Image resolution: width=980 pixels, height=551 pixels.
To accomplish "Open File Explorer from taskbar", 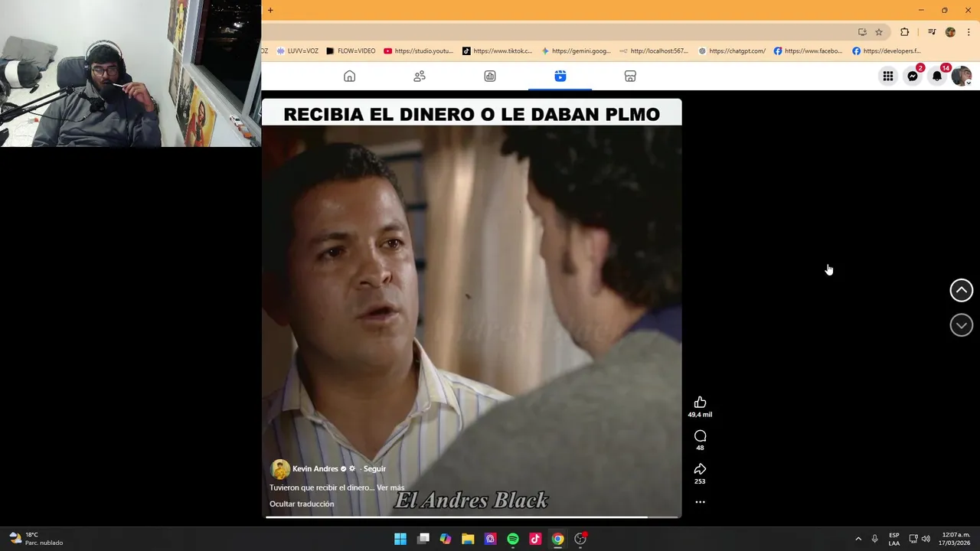I will [468, 539].
